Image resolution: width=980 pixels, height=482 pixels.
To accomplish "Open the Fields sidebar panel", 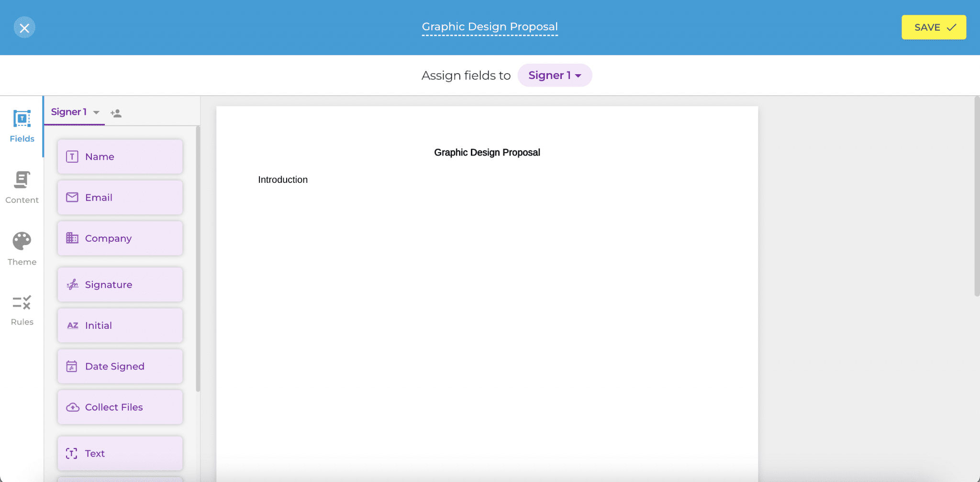I will click(x=22, y=126).
